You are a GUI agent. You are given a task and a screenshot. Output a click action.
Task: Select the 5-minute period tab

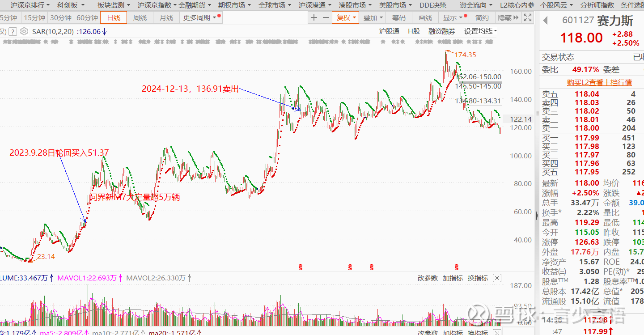(9, 17)
